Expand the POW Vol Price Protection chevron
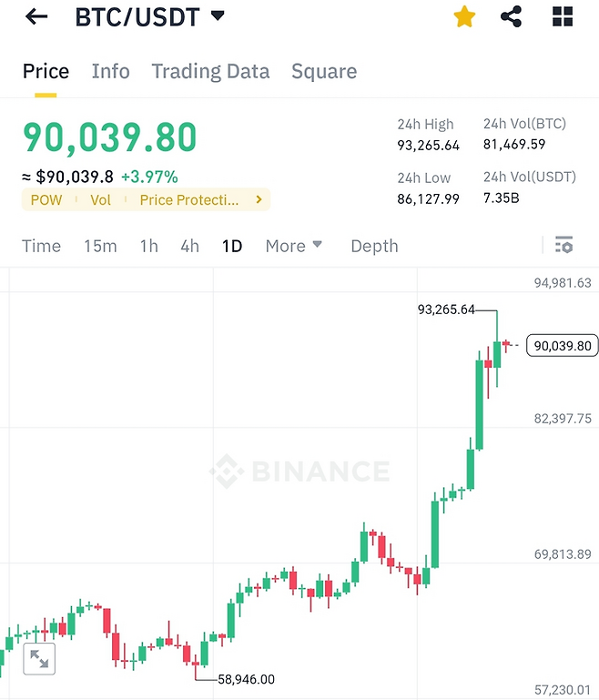 pyautogui.click(x=259, y=199)
